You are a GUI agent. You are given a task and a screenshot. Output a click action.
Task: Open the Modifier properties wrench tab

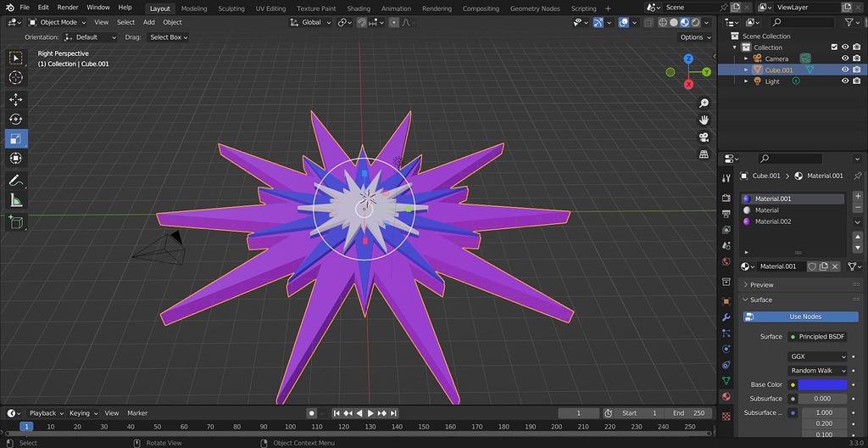pyautogui.click(x=726, y=317)
